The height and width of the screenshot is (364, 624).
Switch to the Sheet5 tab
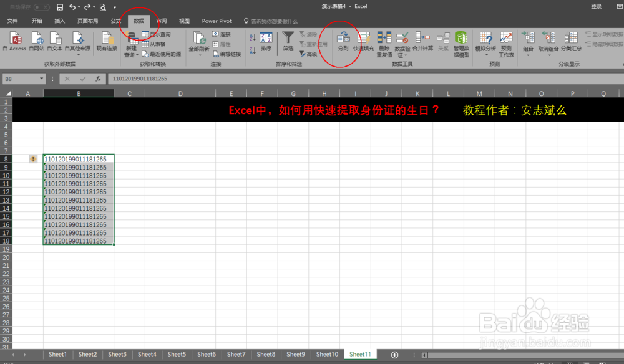click(x=177, y=354)
